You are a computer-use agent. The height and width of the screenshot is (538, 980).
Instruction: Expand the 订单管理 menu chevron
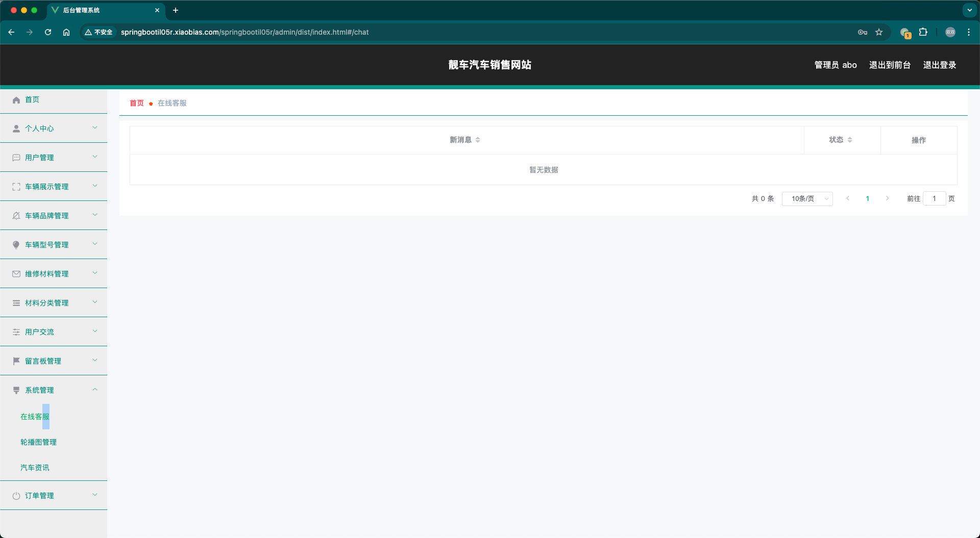(x=95, y=495)
